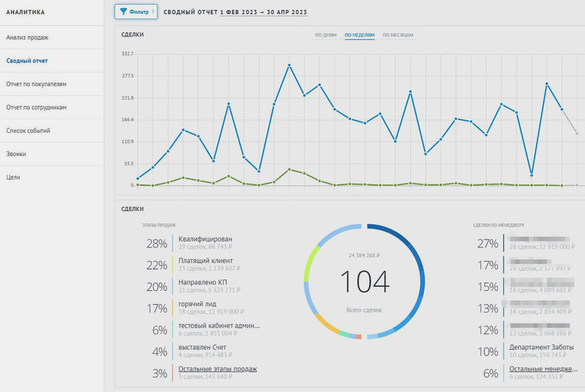585x392 pixels.
Task: Click the 104 Всего сделок total
Action: (x=365, y=281)
